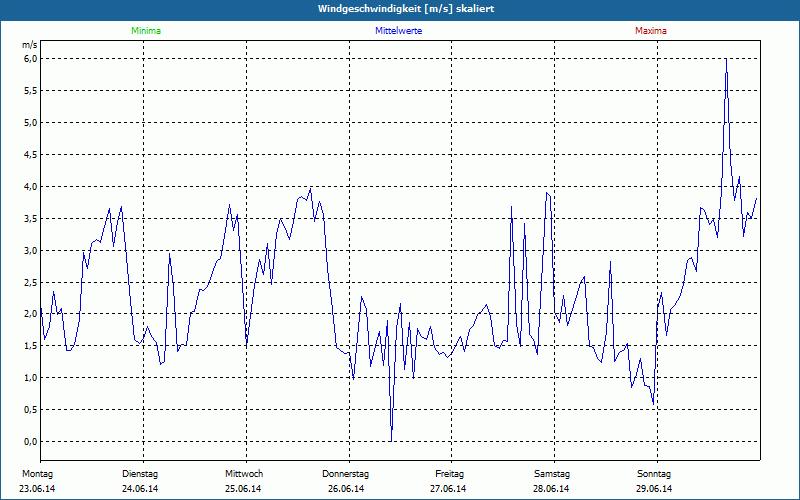The width and height of the screenshot is (800, 500).
Task: Click the Mittwoch day label
Action: (x=244, y=474)
